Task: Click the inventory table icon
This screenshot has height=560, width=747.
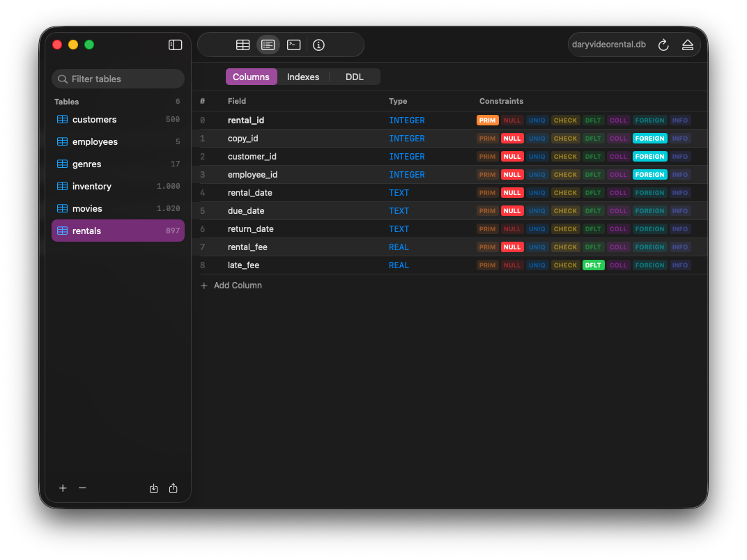Action: point(63,186)
